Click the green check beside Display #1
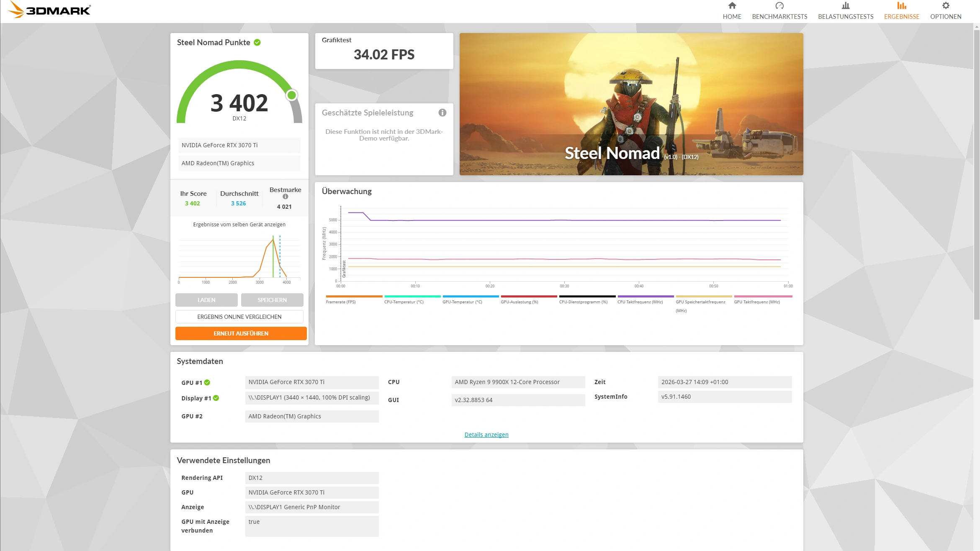This screenshot has width=980, height=551. [216, 398]
